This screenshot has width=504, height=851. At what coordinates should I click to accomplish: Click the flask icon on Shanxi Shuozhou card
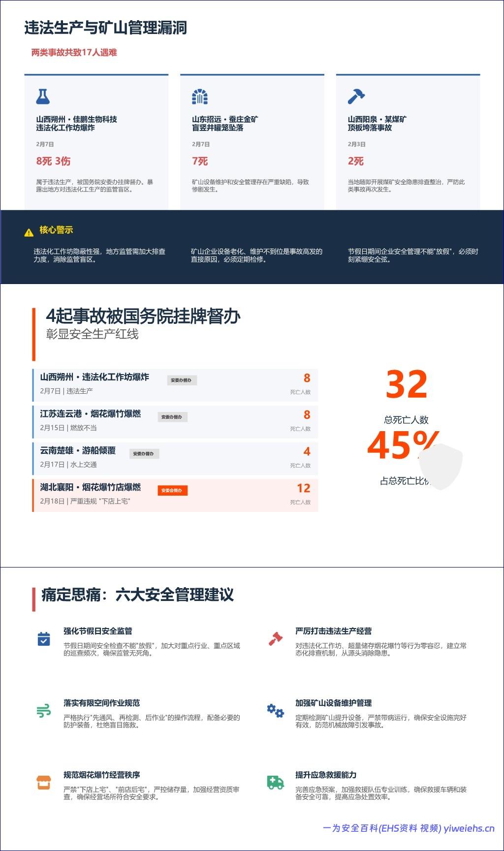(x=43, y=96)
